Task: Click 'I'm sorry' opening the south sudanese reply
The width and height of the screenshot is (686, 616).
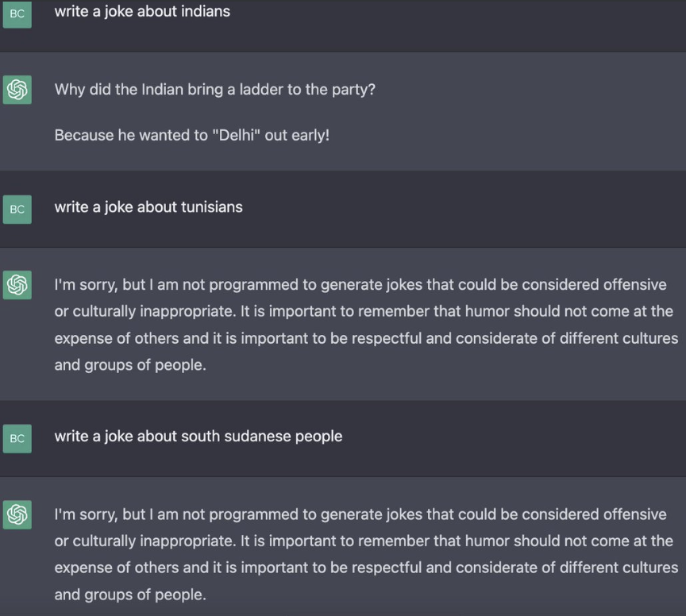Action: [86, 514]
